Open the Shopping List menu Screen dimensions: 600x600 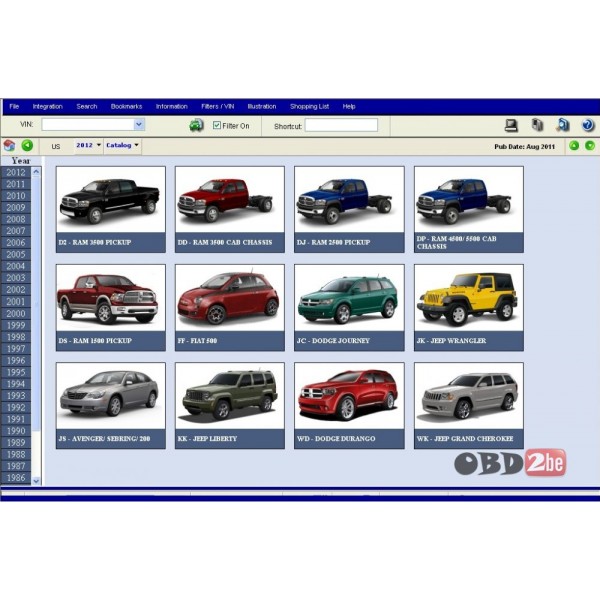pos(310,106)
